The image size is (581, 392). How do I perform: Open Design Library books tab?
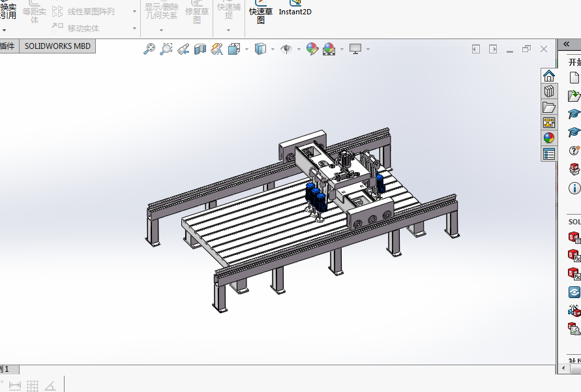pyautogui.click(x=549, y=91)
